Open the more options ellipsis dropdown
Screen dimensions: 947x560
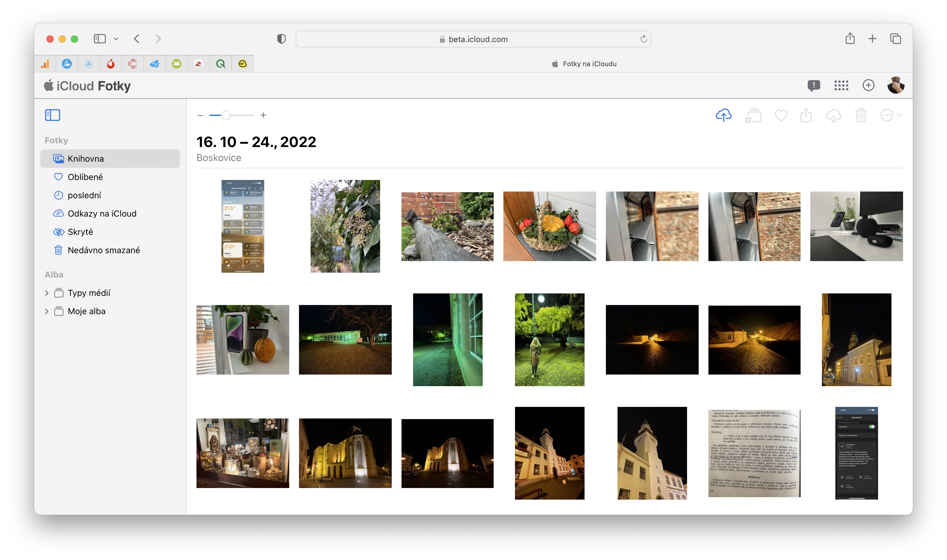coord(890,116)
